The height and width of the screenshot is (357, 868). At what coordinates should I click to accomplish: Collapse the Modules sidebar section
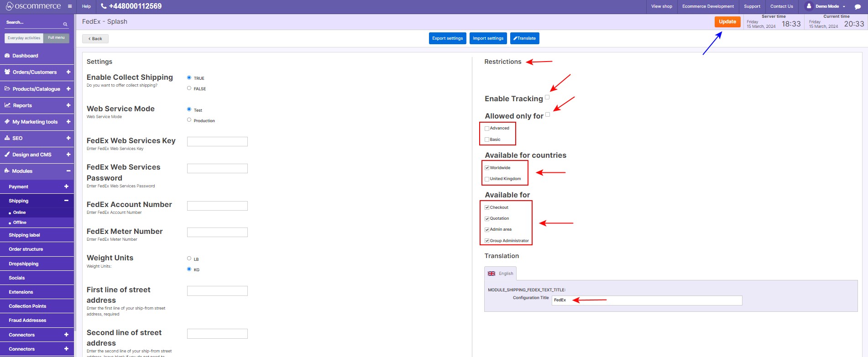68,171
